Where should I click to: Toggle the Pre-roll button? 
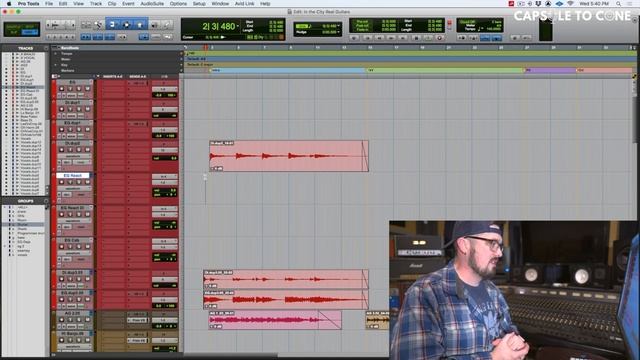point(362,21)
